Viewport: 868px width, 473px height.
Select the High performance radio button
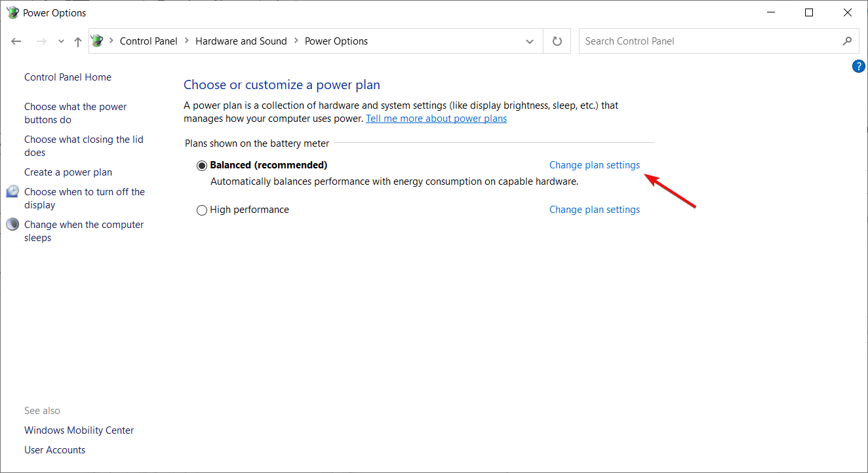[202, 210]
